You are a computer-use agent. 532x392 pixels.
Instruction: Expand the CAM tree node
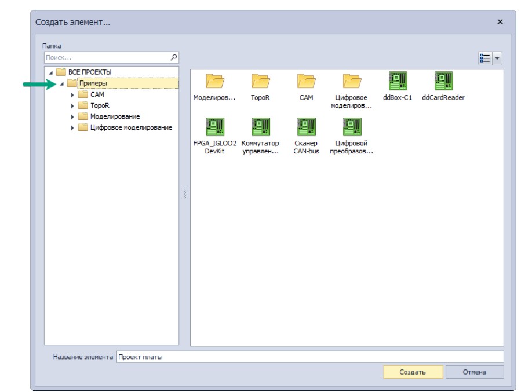coord(72,95)
